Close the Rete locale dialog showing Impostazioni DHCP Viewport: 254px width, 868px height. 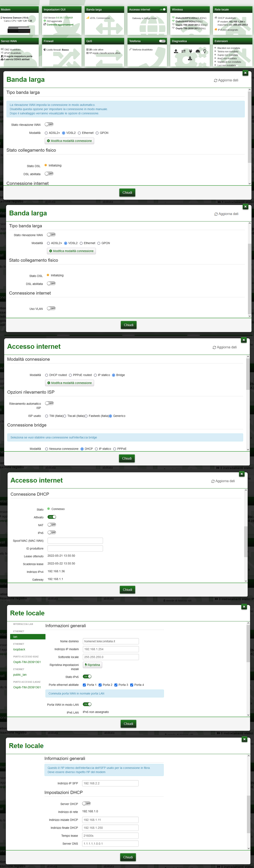[245, 739]
